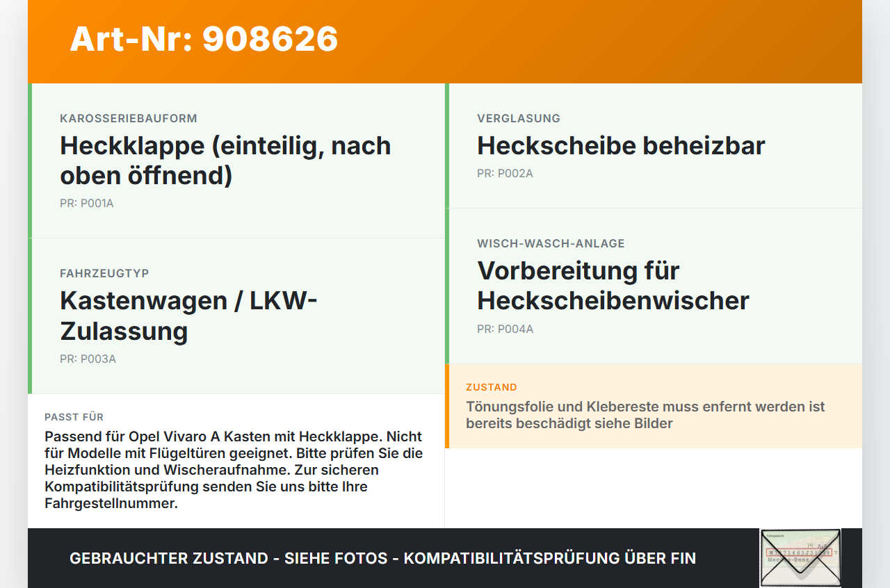
Task: Click the Art-Nr: 908626 heading
Action: click(x=204, y=39)
